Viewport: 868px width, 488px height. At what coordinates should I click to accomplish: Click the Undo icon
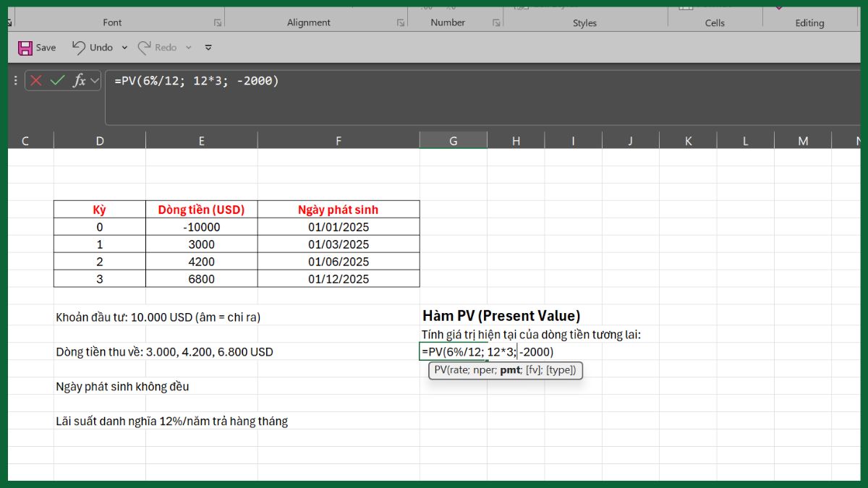pos(78,47)
